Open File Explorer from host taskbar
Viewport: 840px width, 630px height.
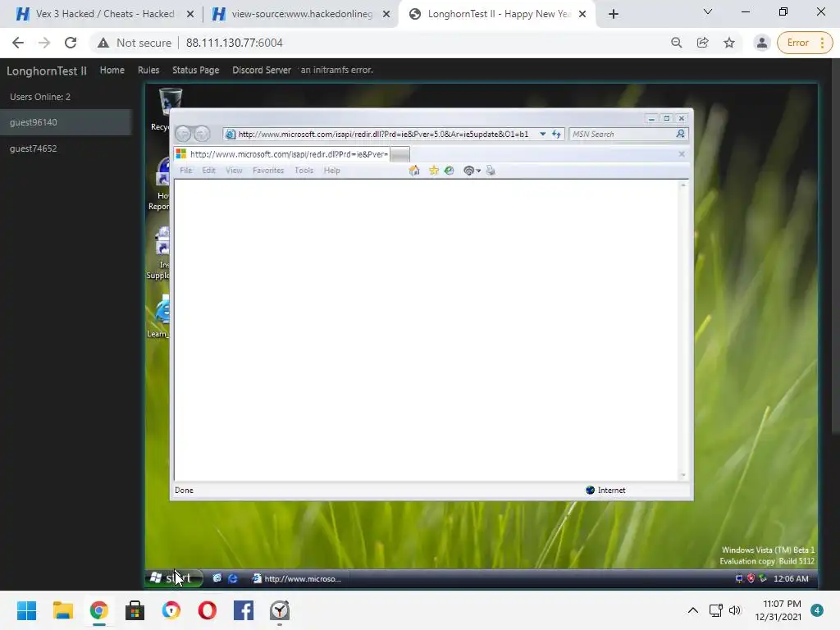[x=62, y=610]
